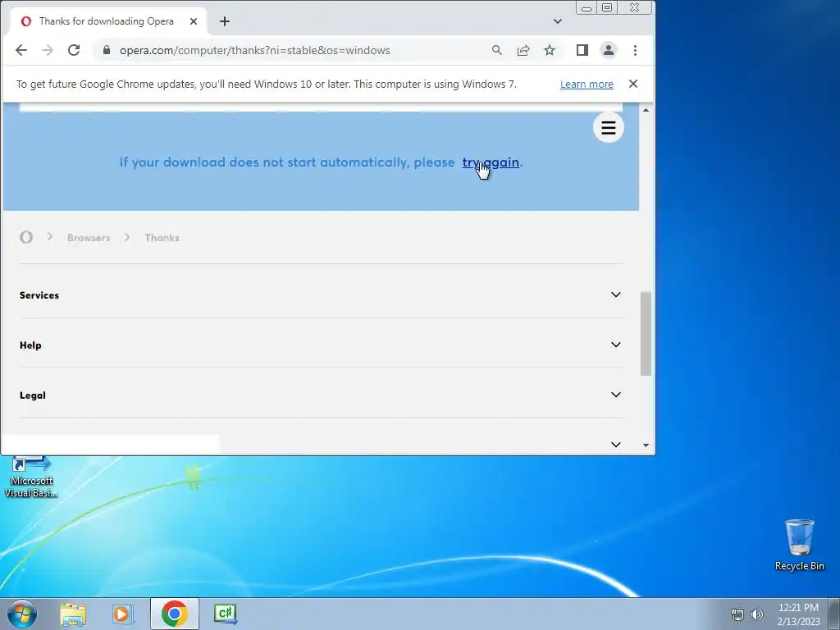Viewport: 840px width, 630px height.
Task: Open the C# app on taskbar
Action: pos(225,614)
